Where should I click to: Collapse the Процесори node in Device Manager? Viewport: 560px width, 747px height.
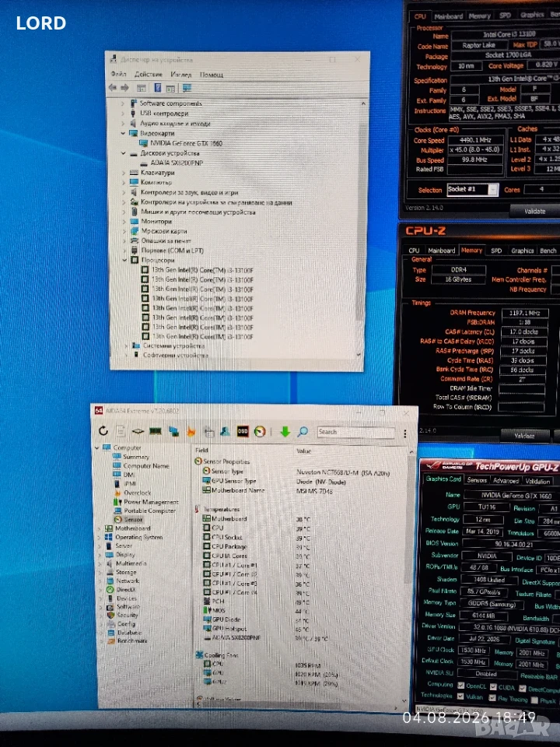124,260
